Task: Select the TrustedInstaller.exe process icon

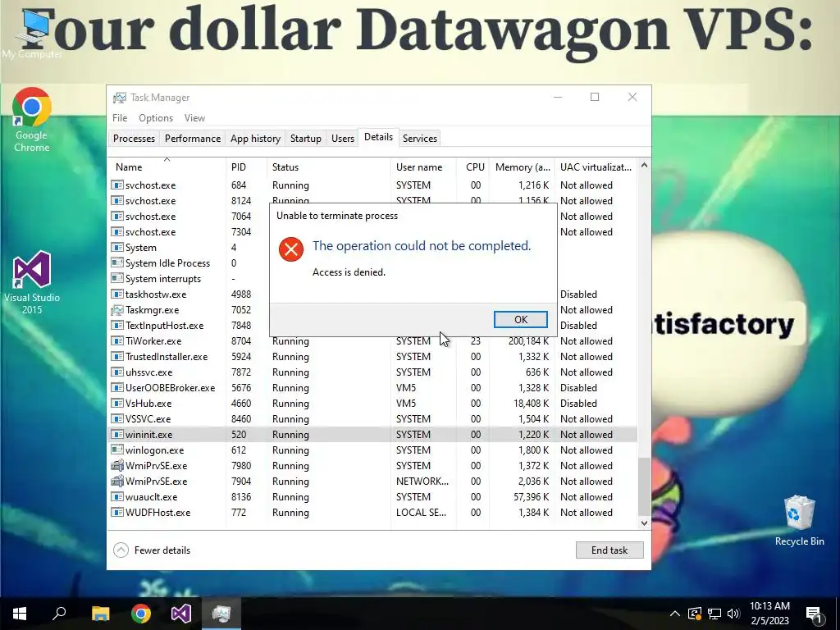Action: pos(117,356)
